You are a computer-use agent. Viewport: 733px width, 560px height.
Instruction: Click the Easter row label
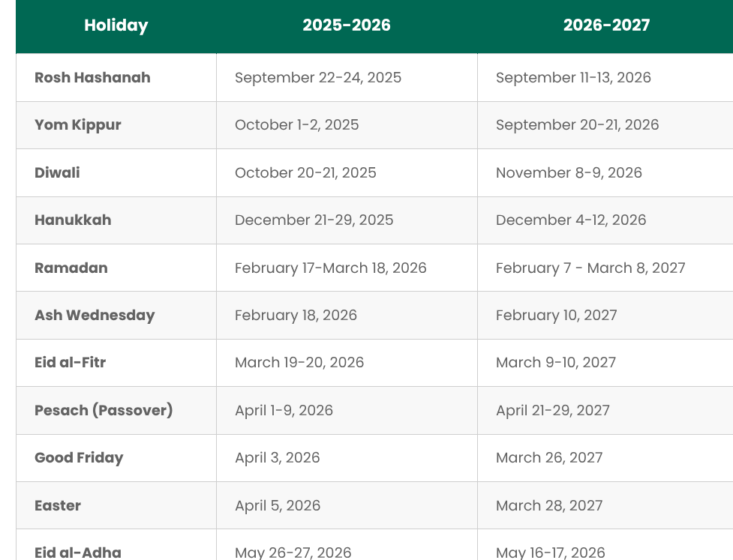58,505
